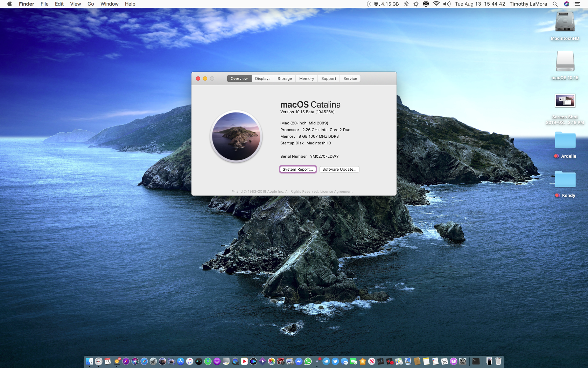Image resolution: width=588 pixels, height=368 pixels.
Task: Open the License Agreement link
Action: [x=336, y=192]
